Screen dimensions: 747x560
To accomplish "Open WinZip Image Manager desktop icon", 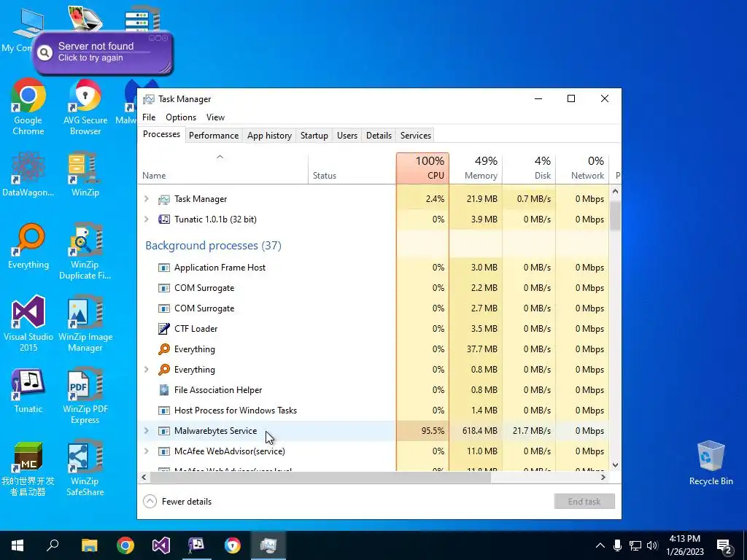I will point(85,323).
